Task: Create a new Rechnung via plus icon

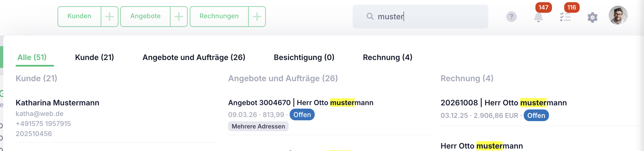Action: tap(257, 17)
